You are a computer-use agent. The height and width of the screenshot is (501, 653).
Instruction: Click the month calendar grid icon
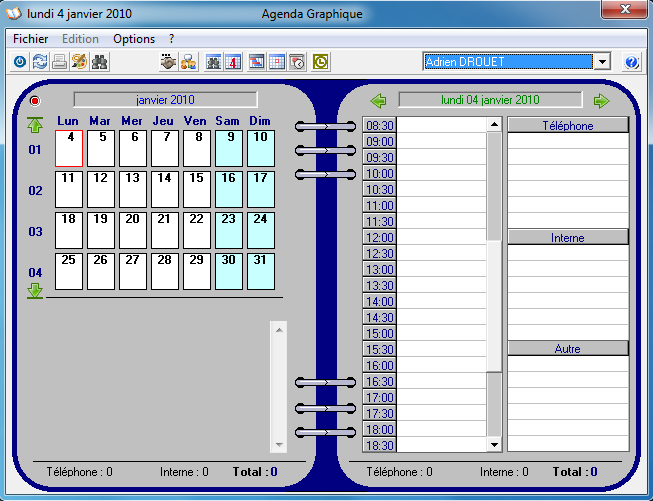click(x=277, y=62)
